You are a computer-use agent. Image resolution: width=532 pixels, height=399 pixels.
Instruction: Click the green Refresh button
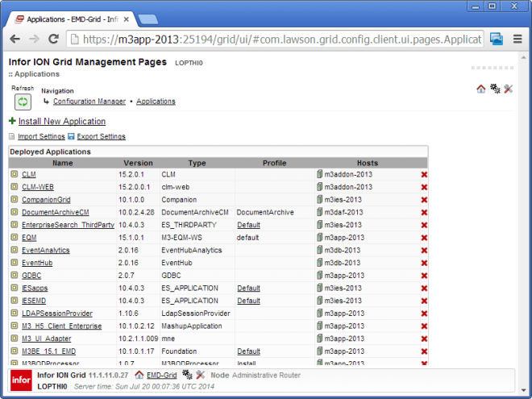23,102
